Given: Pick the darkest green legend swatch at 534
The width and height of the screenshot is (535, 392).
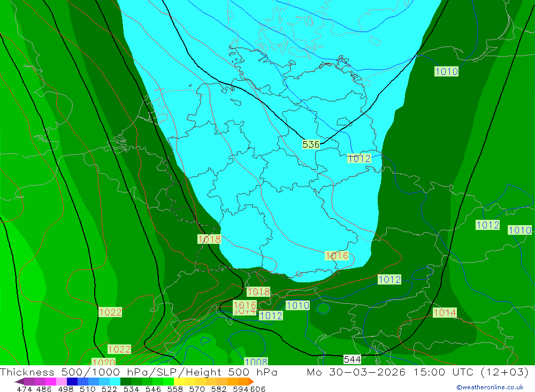Looking at the screenshot, I should (126, 381).
